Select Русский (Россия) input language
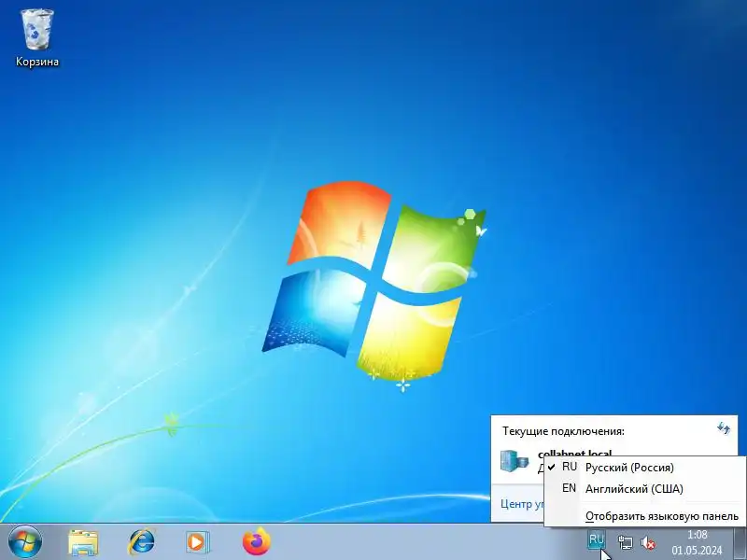The image size is (747, 560). click(645, 468)
